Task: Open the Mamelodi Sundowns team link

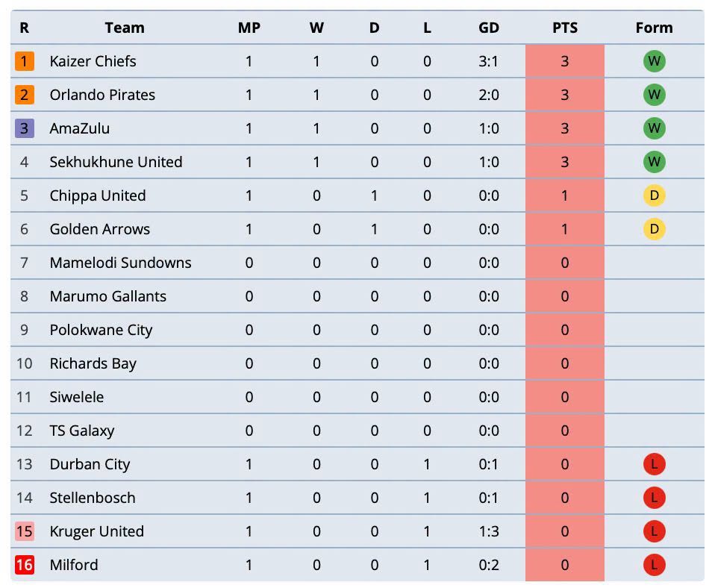Action: (120, 263)
